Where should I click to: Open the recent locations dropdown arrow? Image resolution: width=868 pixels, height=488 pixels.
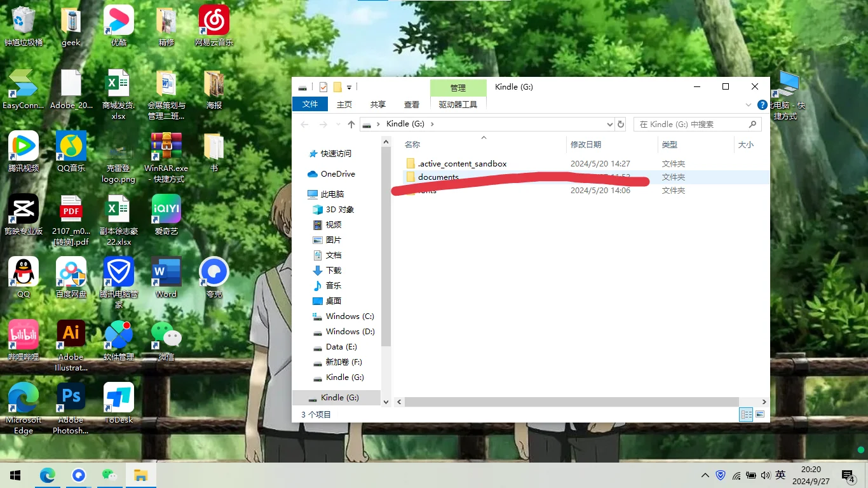click(337, 125)
